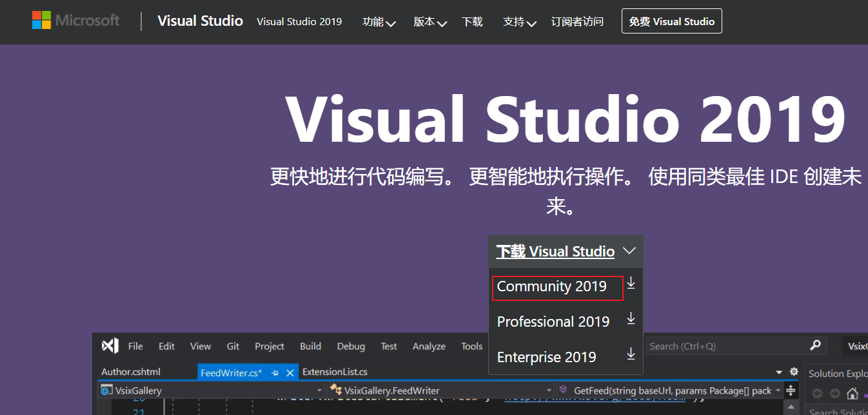Screen dimensions: 868x415
Task: Click the home icon in Solution Explorer
Action: tap(852, 393)
